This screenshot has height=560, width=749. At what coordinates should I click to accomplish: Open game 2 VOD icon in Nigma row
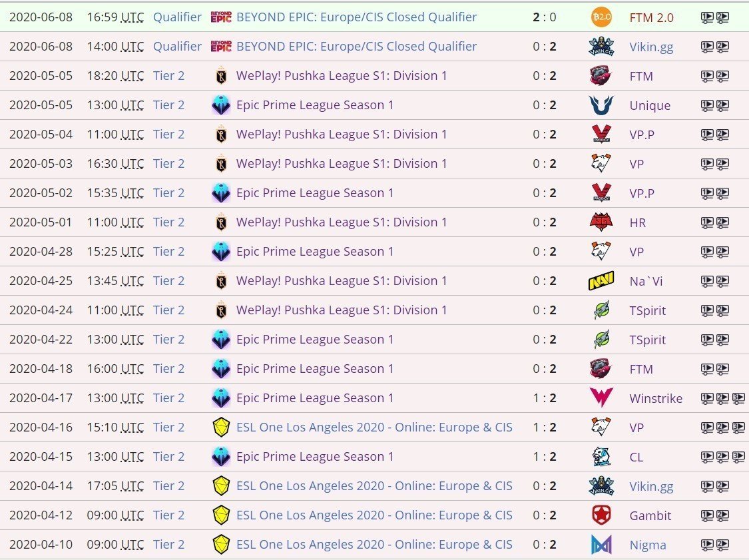[x=723, y=544]
